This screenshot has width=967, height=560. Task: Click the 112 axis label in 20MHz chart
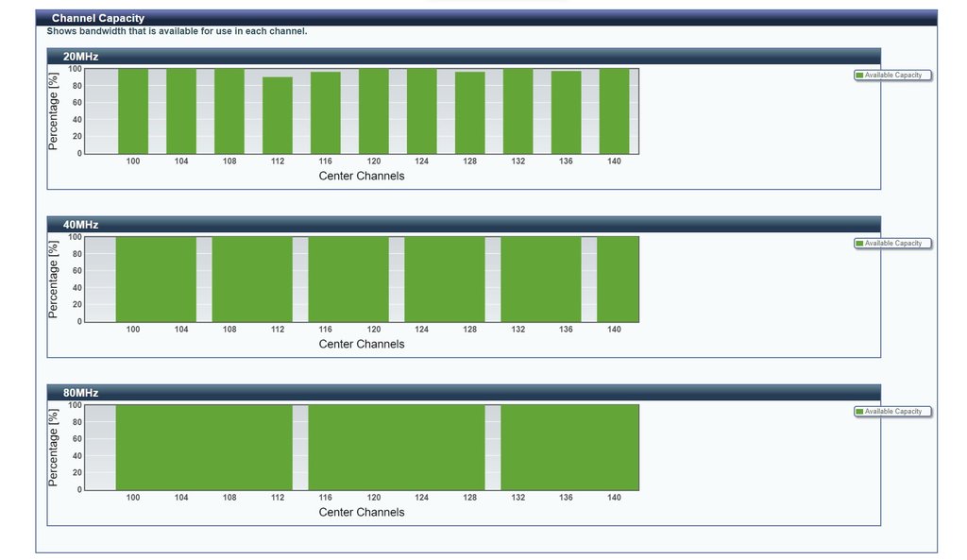coord(278,161)
